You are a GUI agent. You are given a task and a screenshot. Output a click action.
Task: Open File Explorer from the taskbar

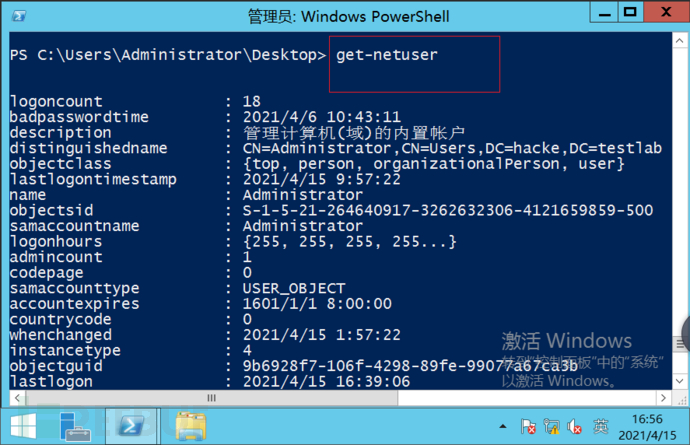pyautogui.click(x=190, y=425)
